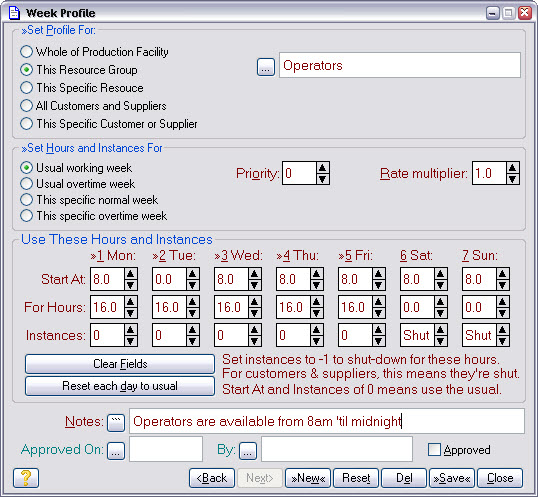Click the Week Profile document icon
The height and width of the screenshot is (497, 538).
(x=14, y=13)
